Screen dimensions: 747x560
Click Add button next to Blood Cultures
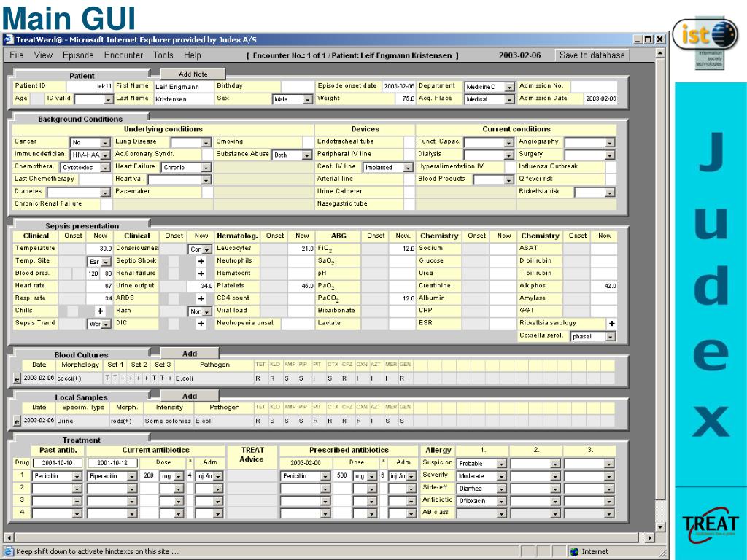(x=190, y=354)
